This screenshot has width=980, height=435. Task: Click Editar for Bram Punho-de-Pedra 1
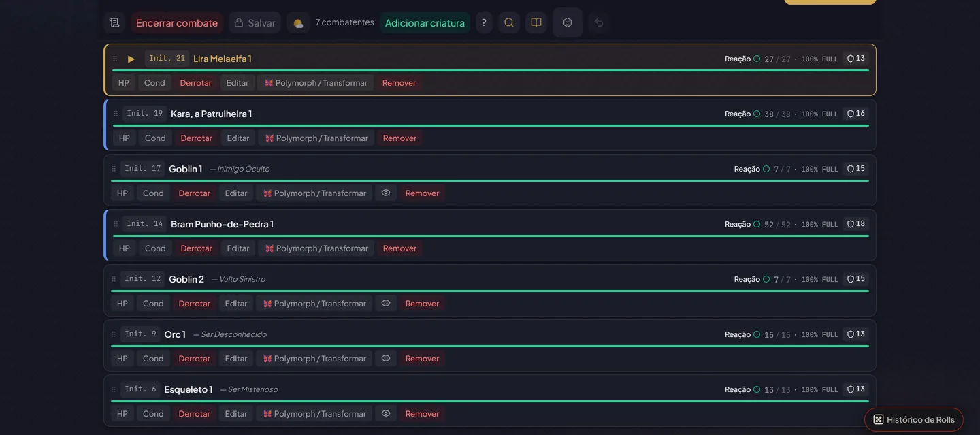[x=238, y=248]
